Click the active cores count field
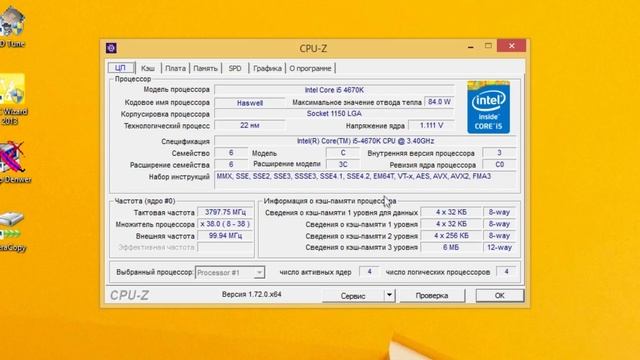This screenshot has width=640, height=360. click(x=369, y=271)
